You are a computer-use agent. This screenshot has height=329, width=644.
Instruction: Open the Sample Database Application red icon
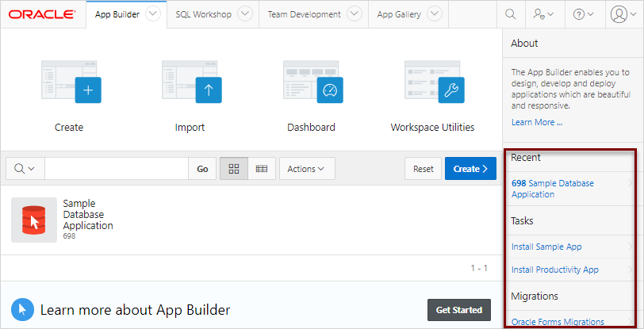click(x=34, y=220)
